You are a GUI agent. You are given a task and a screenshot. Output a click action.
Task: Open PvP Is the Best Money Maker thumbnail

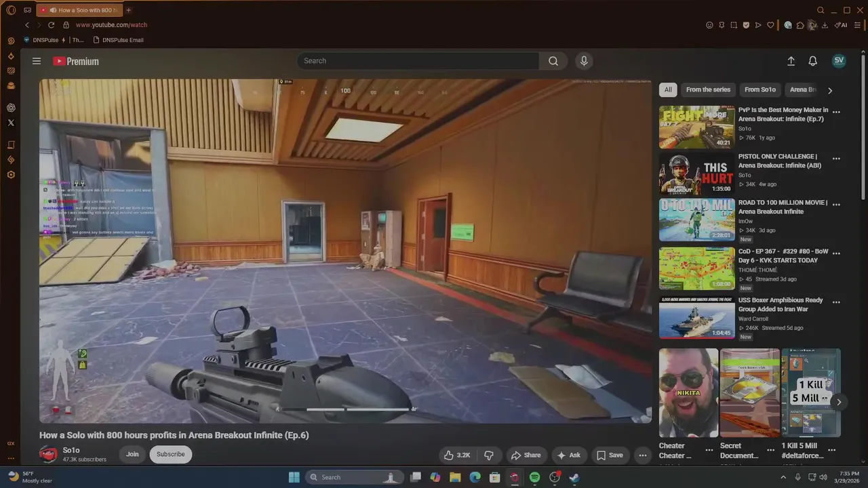[x=696, y=127]
